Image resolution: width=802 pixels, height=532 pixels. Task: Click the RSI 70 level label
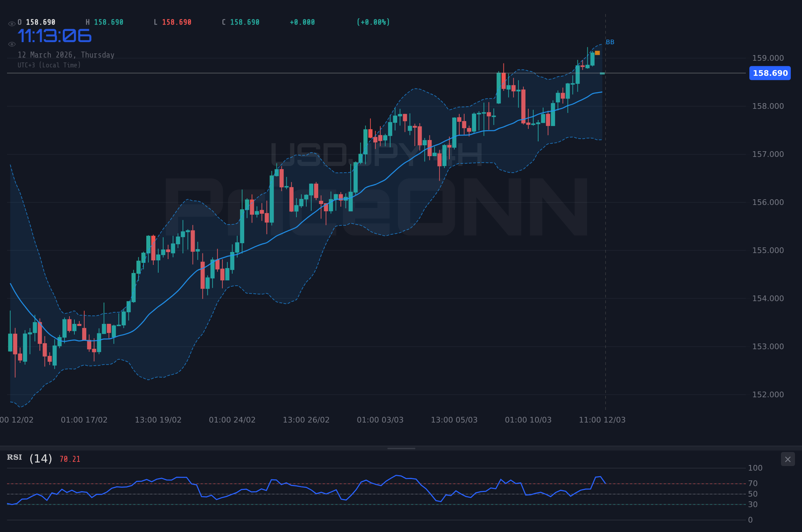point(753,483)
